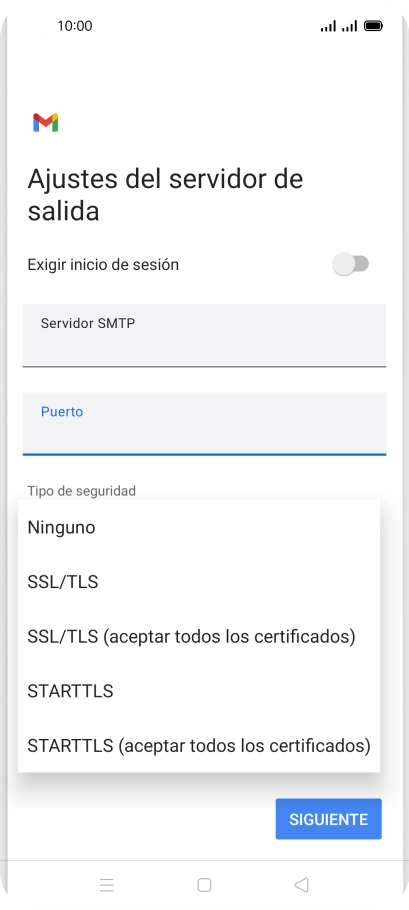
Task: Tap the battery icon in status bar
Action: coord(373,26)
